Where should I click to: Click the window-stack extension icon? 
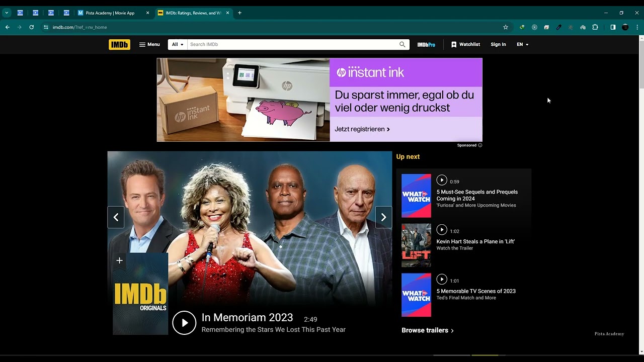[x=546, y=27]
